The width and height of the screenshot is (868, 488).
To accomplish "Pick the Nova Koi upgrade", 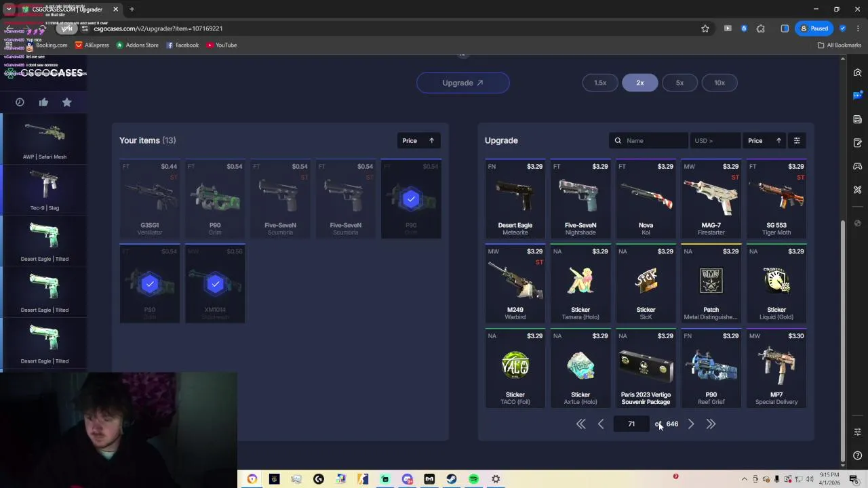I will tap(646, 199).
